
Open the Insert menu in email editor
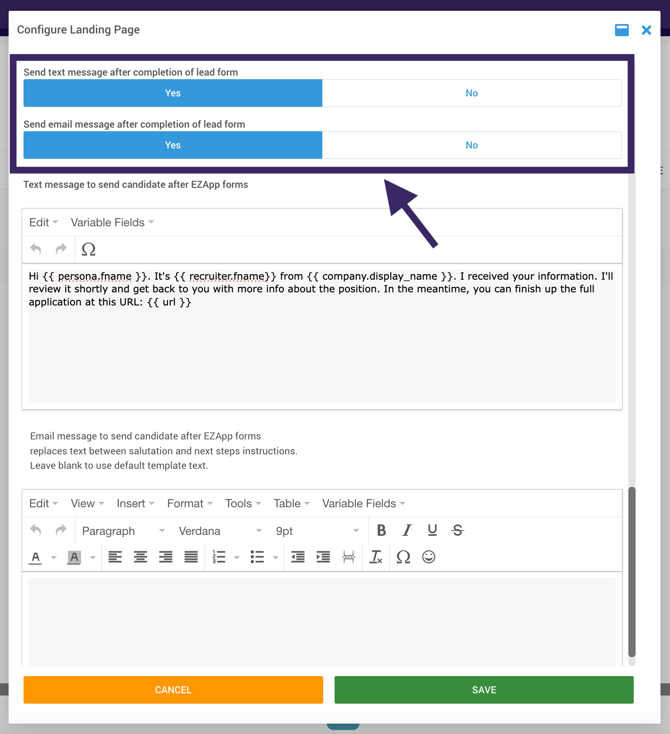click(135, 504)
